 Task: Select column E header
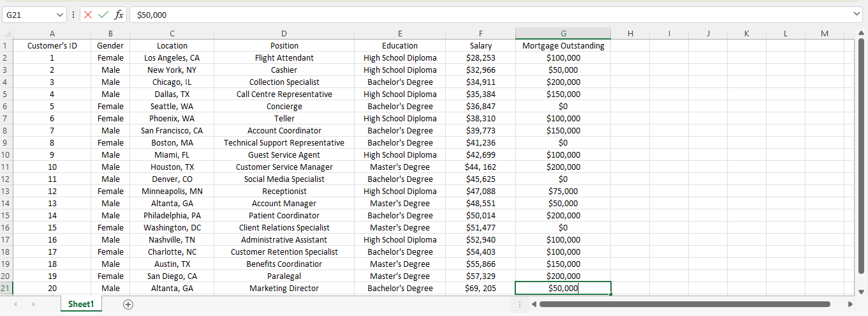tap(400, 34)
